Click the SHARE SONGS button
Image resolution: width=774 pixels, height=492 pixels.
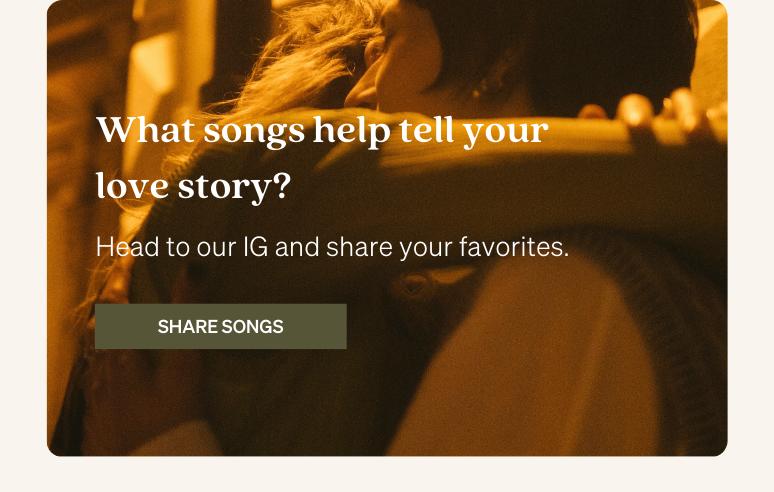[221, 327]
